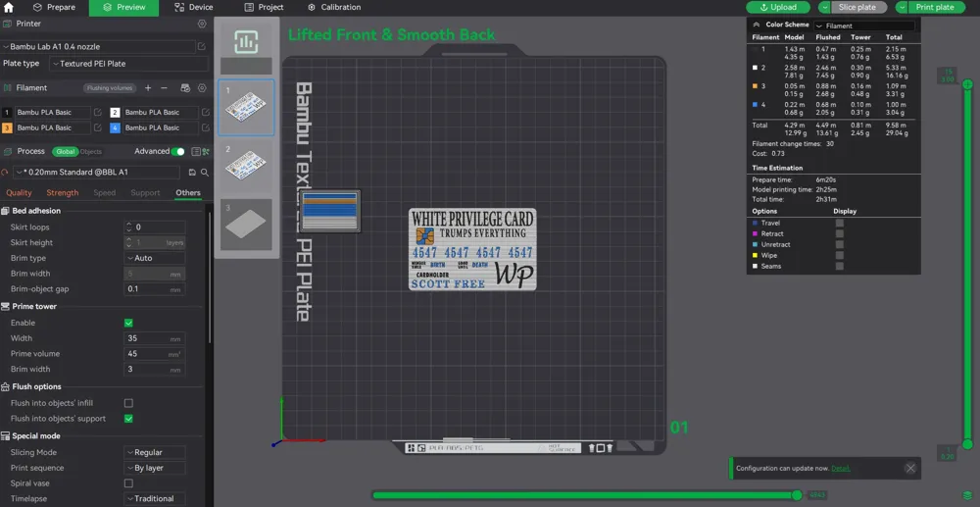Uncheck the Prime tower Enable checkbox
This screenshot has width=980, height=507.
pyautogui.click(x=128, y=323)
